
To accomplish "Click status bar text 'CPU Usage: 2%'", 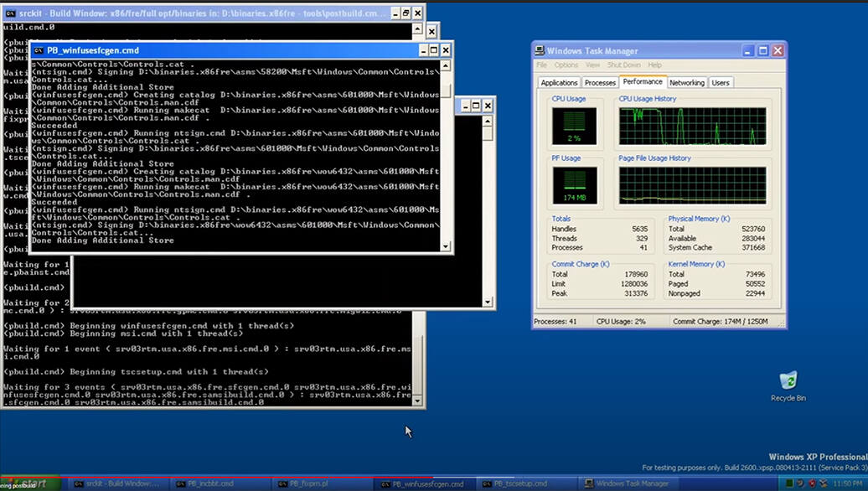I will pyautogui.click(x=621, y=321).
